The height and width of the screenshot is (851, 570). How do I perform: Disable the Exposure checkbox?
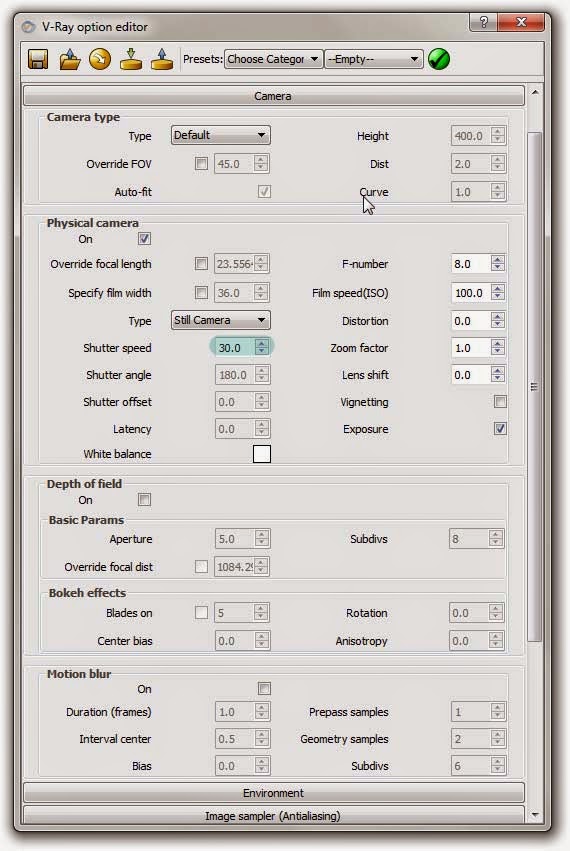point(500,429)
